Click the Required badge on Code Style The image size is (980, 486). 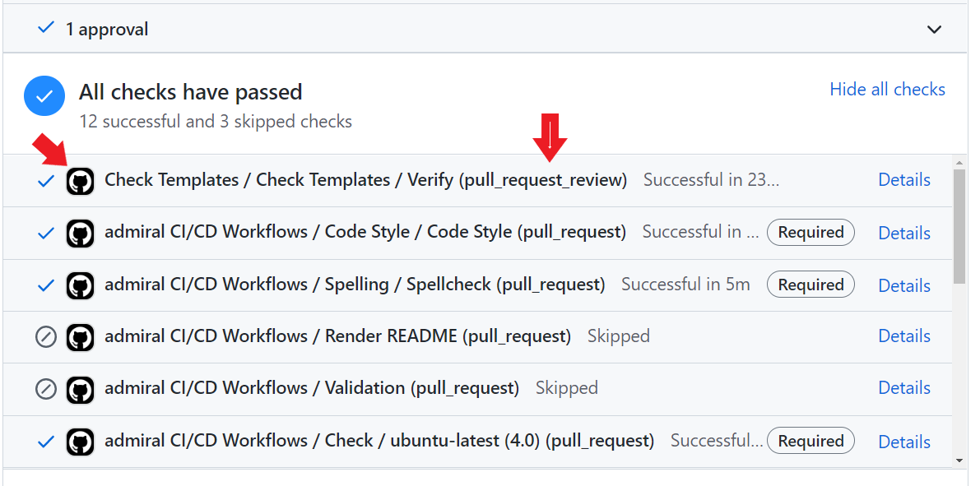pyautogui.click(x=810, y=233)
